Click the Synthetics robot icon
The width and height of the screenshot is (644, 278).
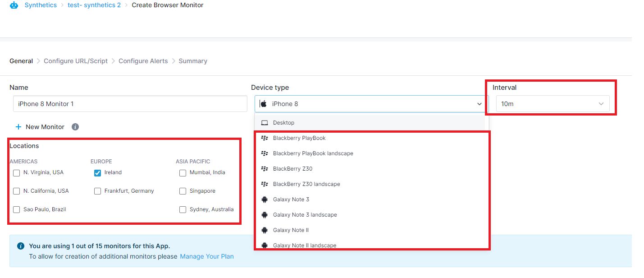14,5
